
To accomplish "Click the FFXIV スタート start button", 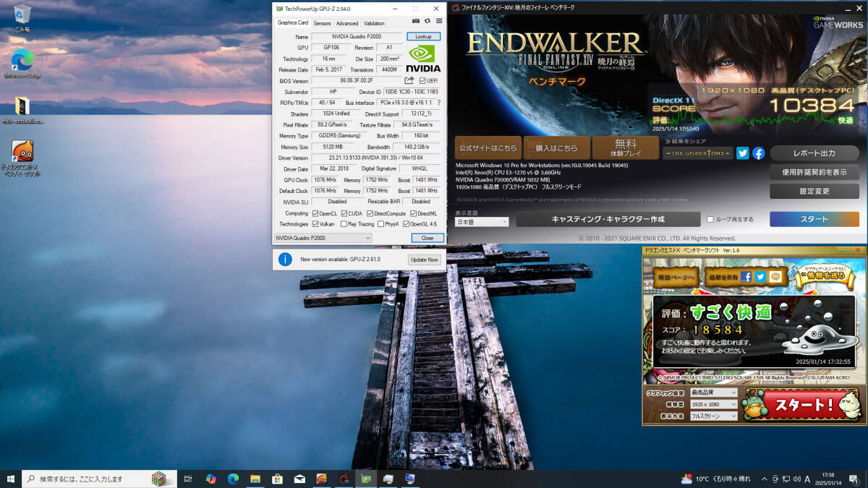I will pyautogui.click(x=814, y=219).
